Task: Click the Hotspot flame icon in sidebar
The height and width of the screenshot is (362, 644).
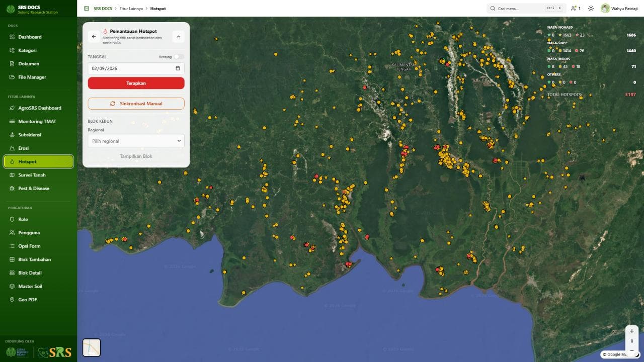Action: pyautogui.click(x=13, y=161)
